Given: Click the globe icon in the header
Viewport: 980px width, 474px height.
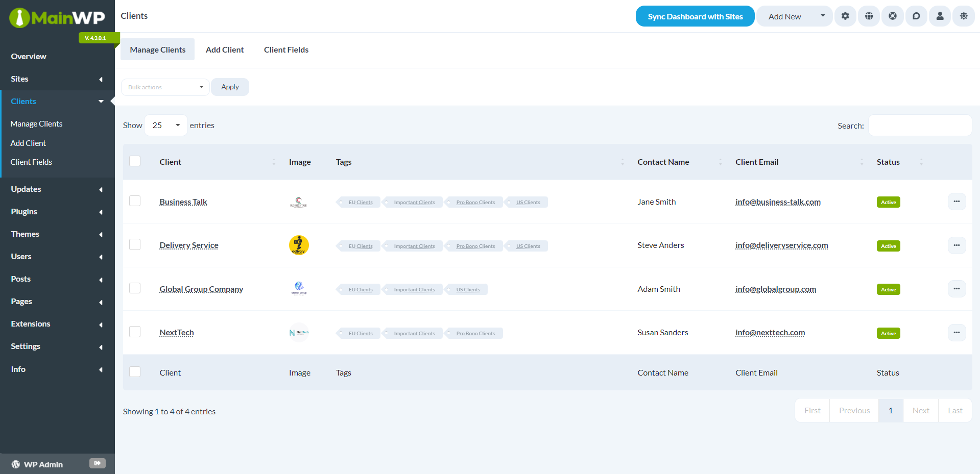Looking at the screenshot, I should pos(869,16).
